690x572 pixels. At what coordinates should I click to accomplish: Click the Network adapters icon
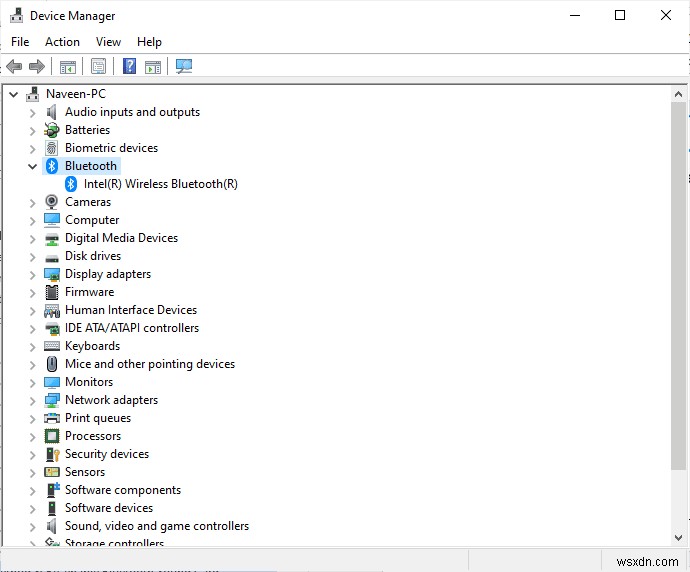(x=52, y=400)
